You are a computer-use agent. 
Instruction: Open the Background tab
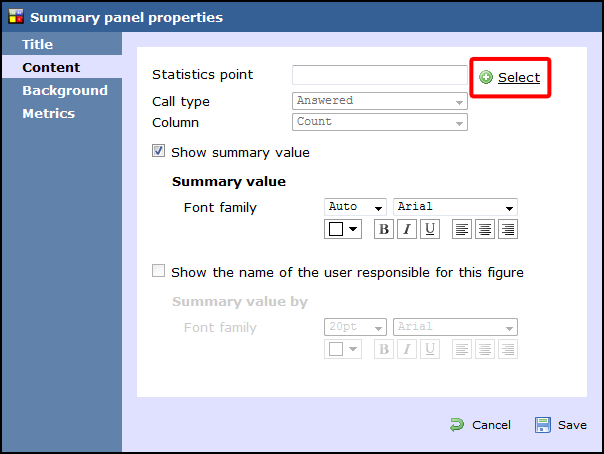(64, 90)
